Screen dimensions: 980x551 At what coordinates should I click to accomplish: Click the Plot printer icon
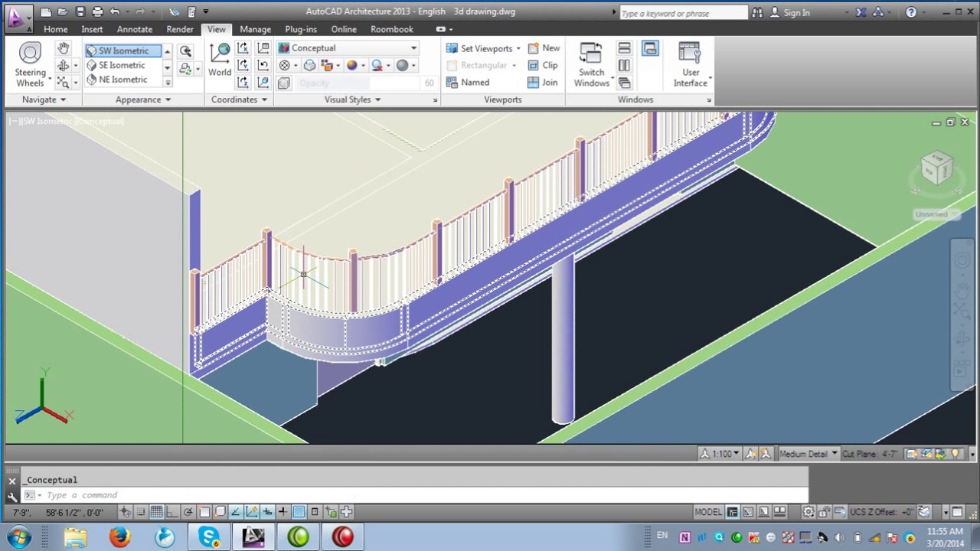(97, 11)
